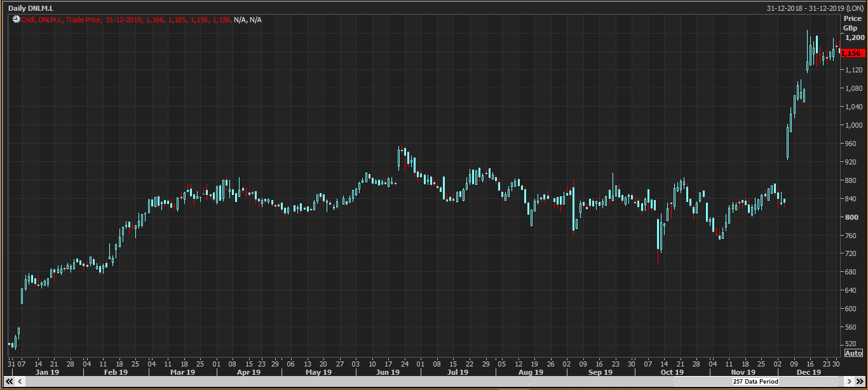Click the Jul 19 month label
Image resolution: width=868 pixels, height=390 pixels.
click(x=458, y=372)
